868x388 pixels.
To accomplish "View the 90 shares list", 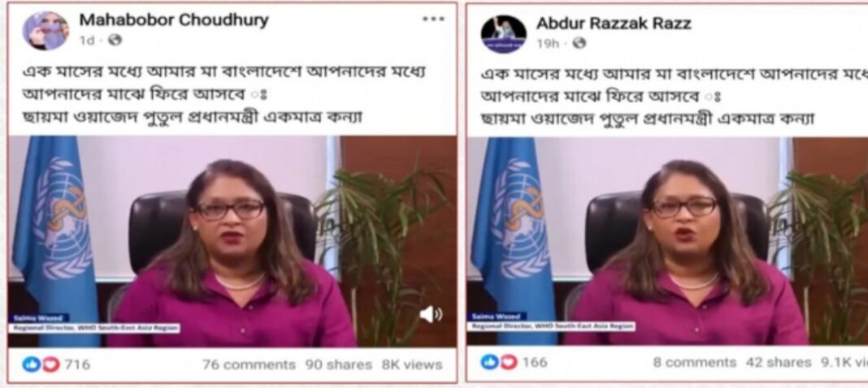I will [338, 364].
